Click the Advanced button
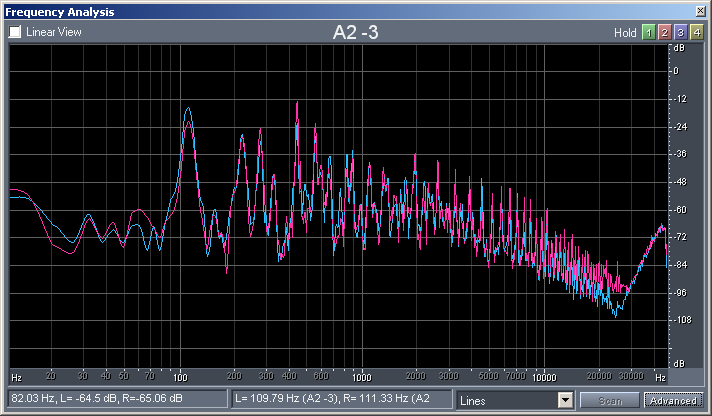 (x=672, y=400)
